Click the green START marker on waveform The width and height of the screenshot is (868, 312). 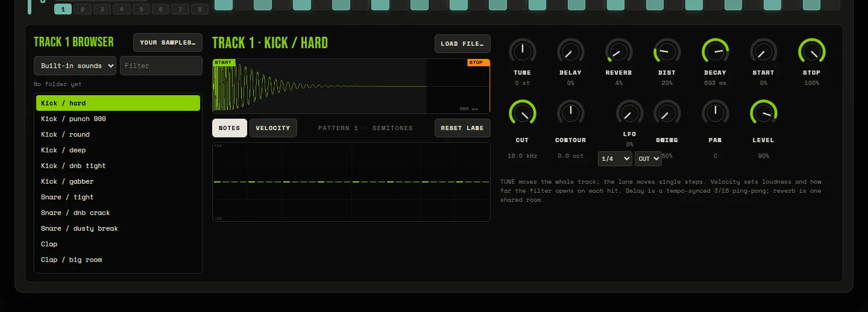223,63
